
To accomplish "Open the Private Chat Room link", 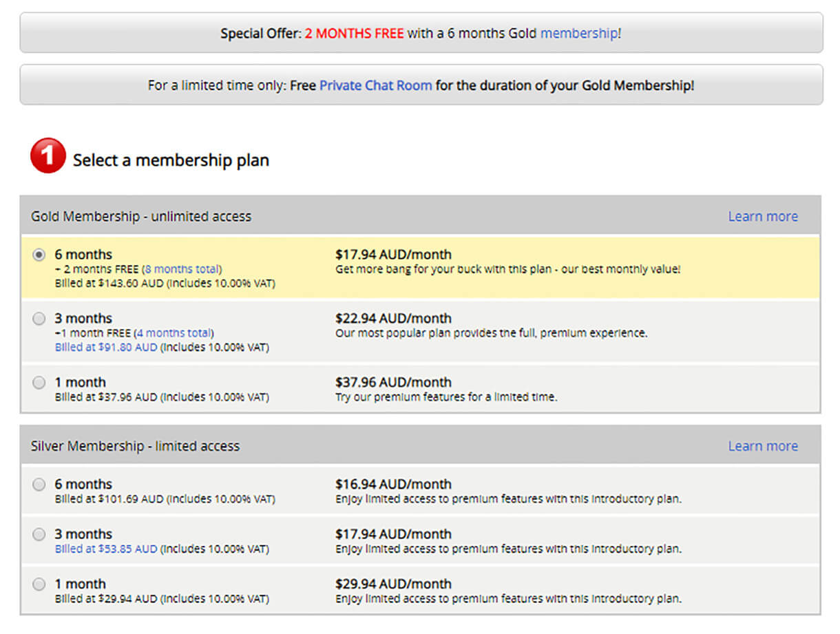I will (376, 86).
